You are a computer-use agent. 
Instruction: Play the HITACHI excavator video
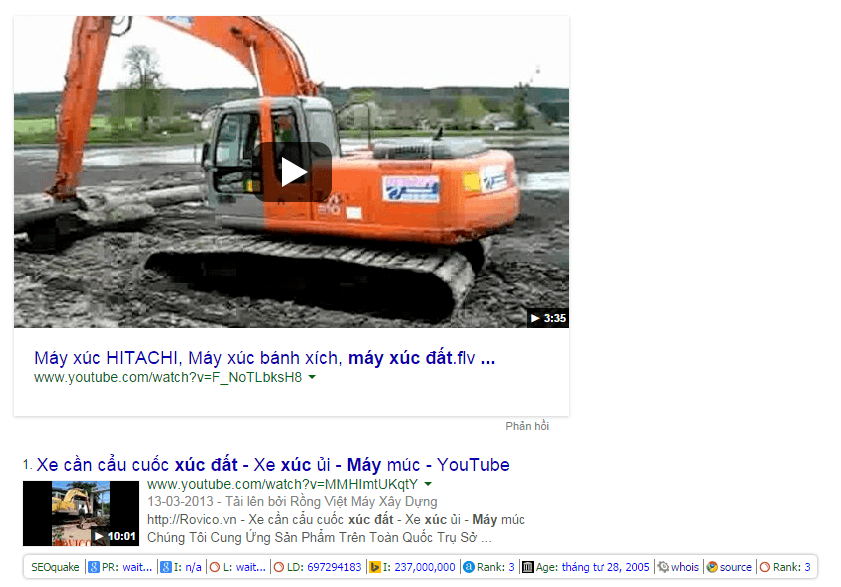[x=292, y=172]
